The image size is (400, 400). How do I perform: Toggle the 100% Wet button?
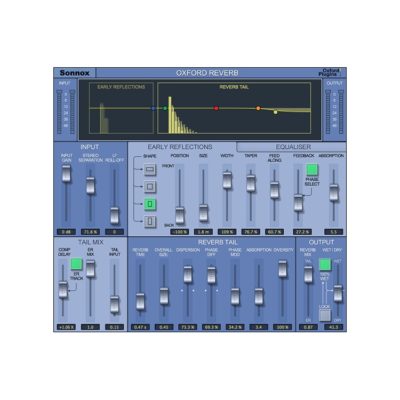pos(325,265)
